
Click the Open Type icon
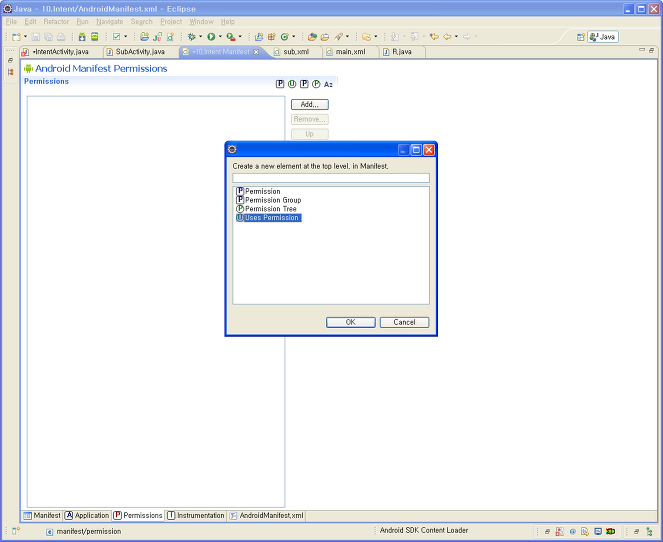[x=312, y=37]
